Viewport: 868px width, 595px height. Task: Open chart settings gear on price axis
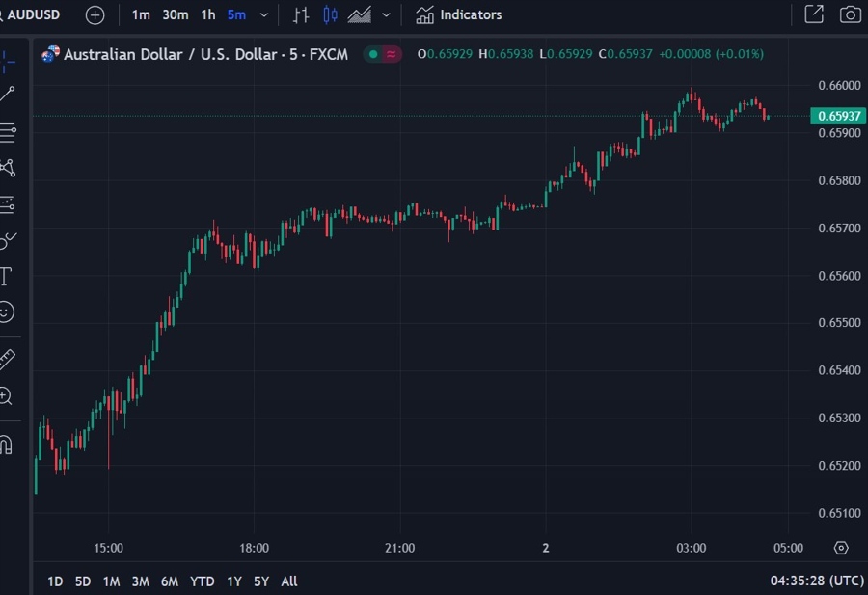(841, 548)
